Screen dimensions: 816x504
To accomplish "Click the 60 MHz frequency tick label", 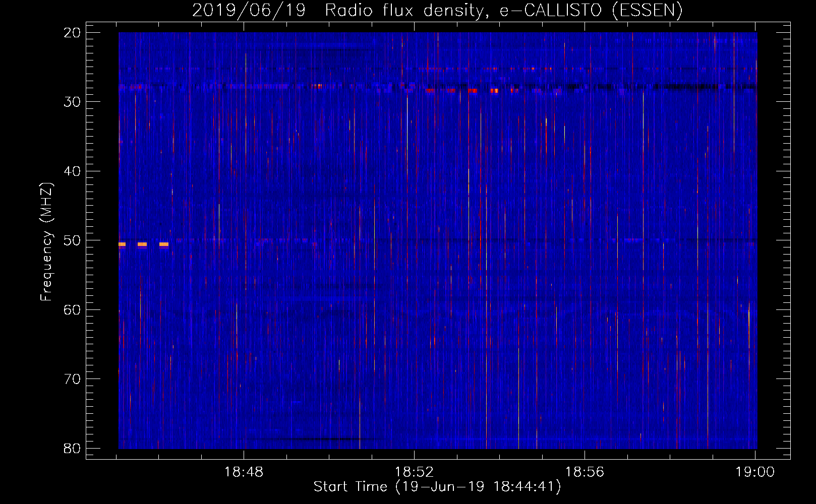I will click(72, 310).
